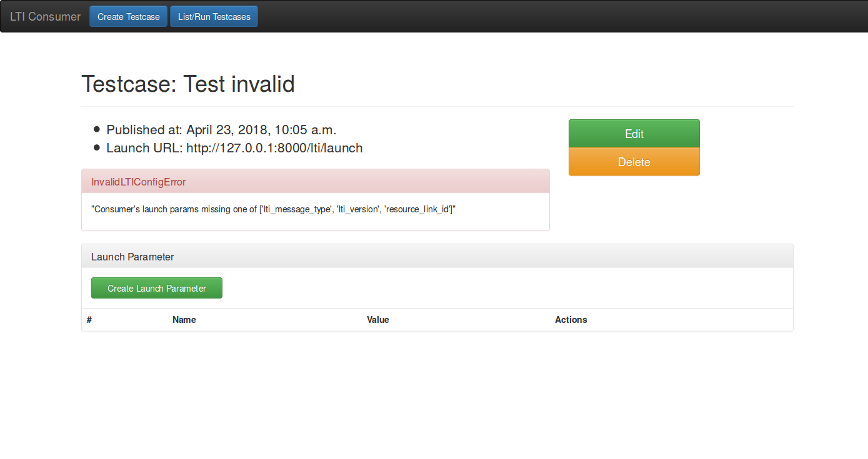Click the Launch Parameter panel header
Image resolution: width=868 pixels, height=459 pixels.
tap(437, 257)
